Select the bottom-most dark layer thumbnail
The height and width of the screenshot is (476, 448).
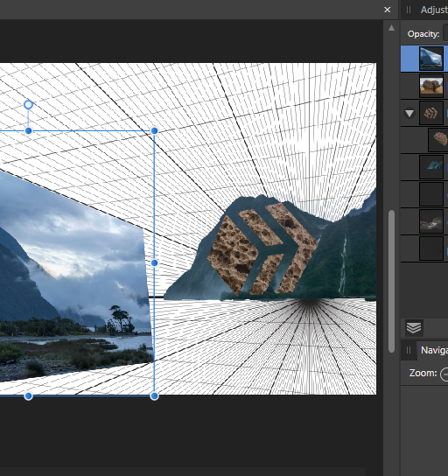(431, 248)
